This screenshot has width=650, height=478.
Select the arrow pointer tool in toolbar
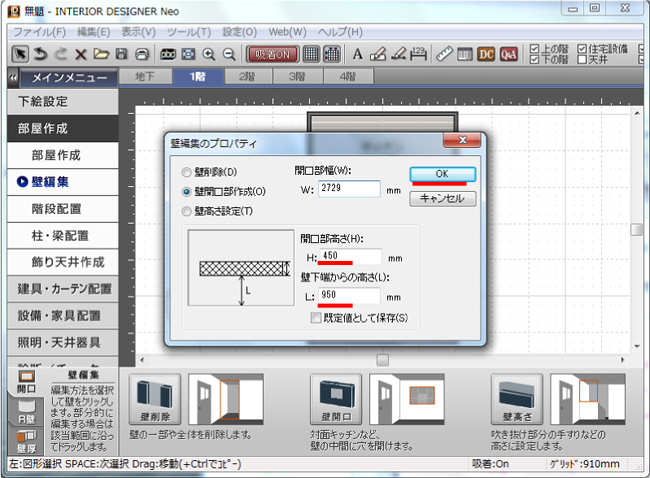19,54
